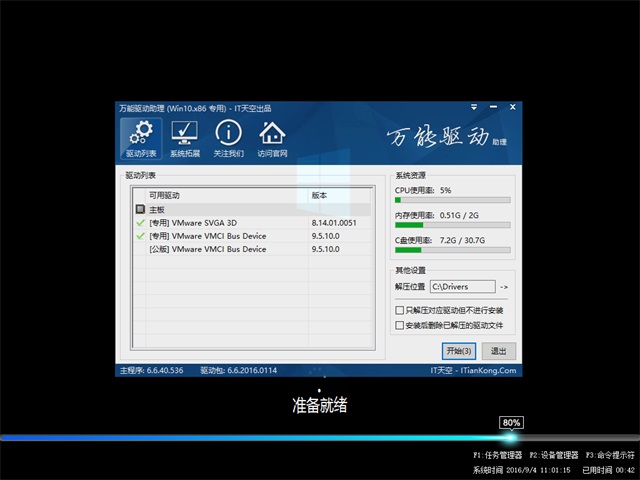Click the arrow beside the C:\Drivers path
This screenshot has height=480, width=640.
click(504, 287)
